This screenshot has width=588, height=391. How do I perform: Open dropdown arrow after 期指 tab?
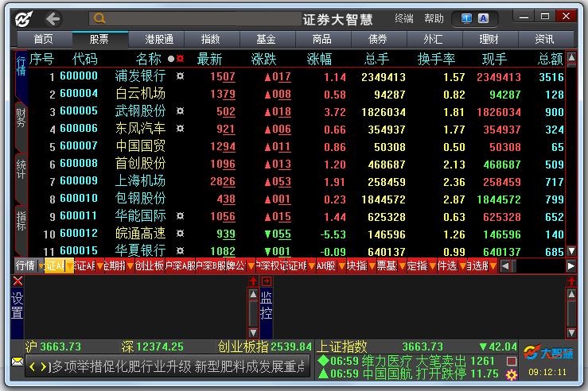(x=130, y=266)
